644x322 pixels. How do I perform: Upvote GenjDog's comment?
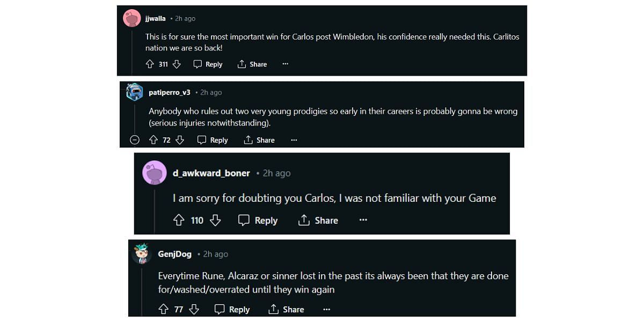[164, 309]
